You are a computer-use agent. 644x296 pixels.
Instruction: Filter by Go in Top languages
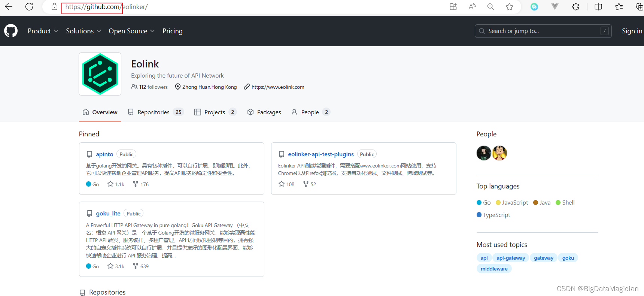coord(484,203)
